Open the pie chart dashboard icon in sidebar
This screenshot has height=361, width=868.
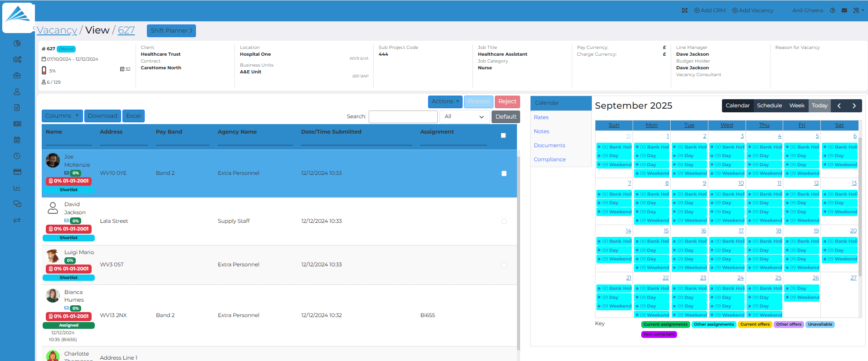coord(17,43)
